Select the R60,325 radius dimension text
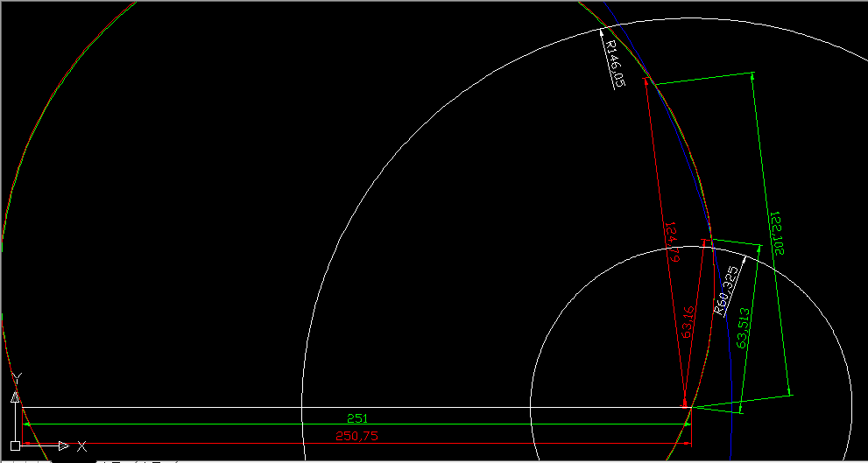The height and width of the screenshot is (463, 868). pyautogui.click(x=727, y=291)
